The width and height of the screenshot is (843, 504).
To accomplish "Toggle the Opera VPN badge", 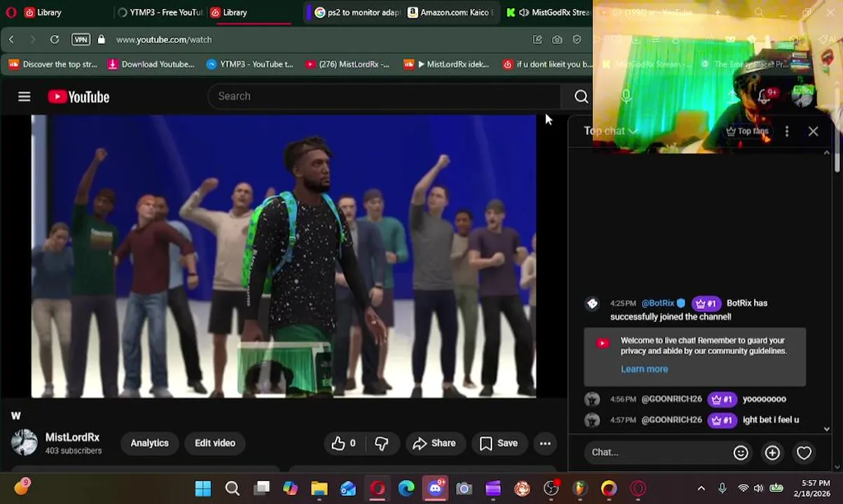I will pyautogui.click(x=81, y=40).
